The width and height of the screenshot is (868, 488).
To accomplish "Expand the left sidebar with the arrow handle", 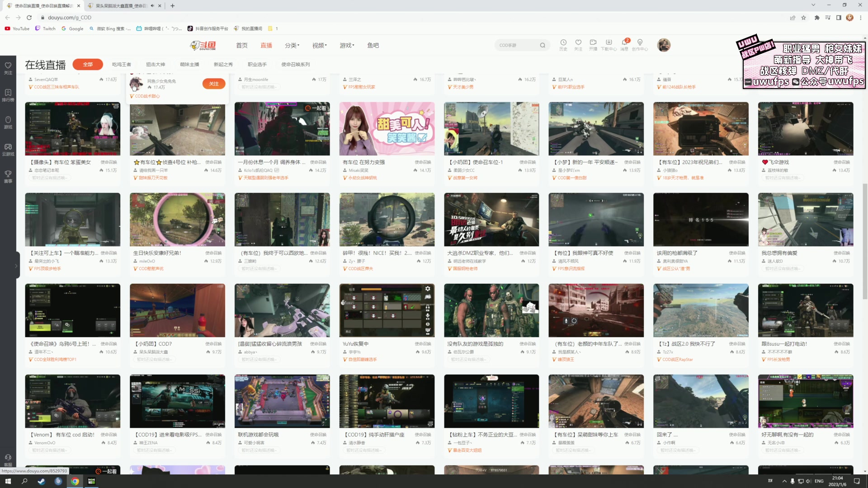I will [x=16, y=266].
